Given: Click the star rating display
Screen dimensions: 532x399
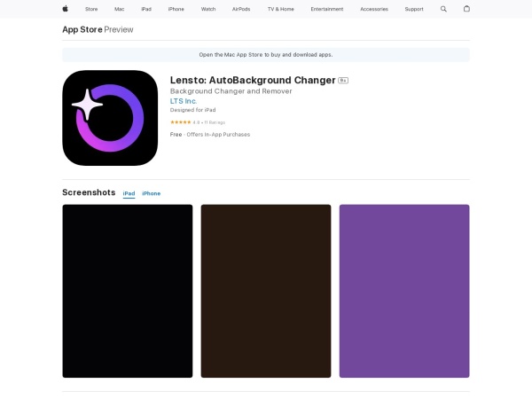Looking at the screenshot, I should pyautogui.click(x=181, y=122).
